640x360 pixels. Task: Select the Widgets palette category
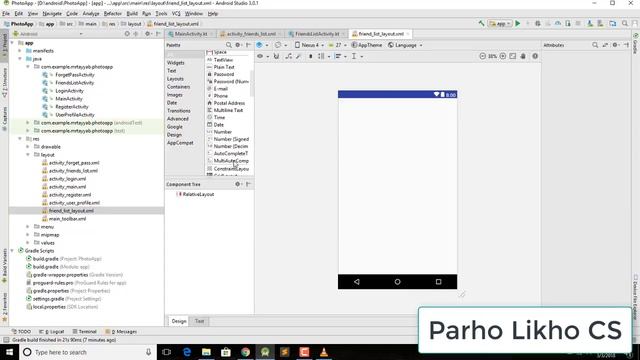pyautogui.click(x=176, y=62)
